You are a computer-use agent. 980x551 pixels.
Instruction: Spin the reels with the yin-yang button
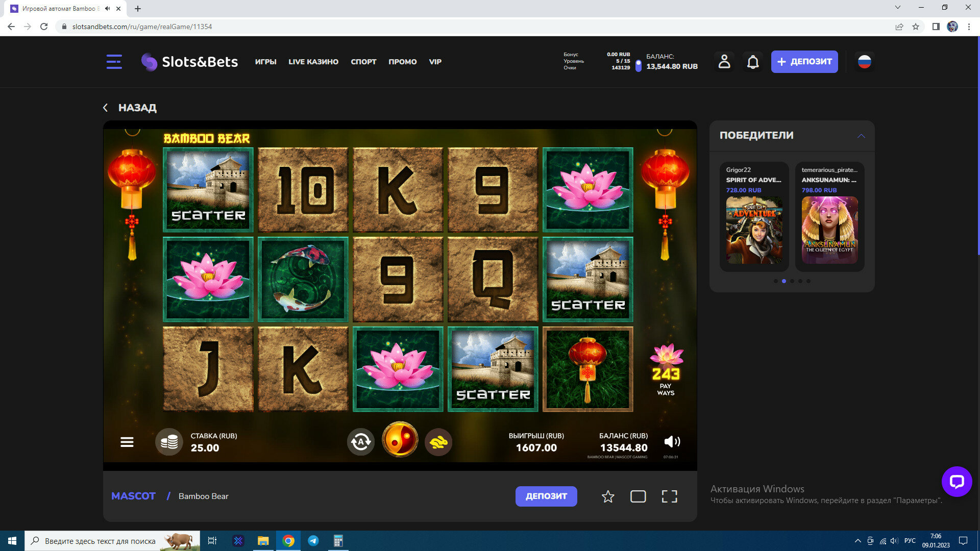coord(400,440)
